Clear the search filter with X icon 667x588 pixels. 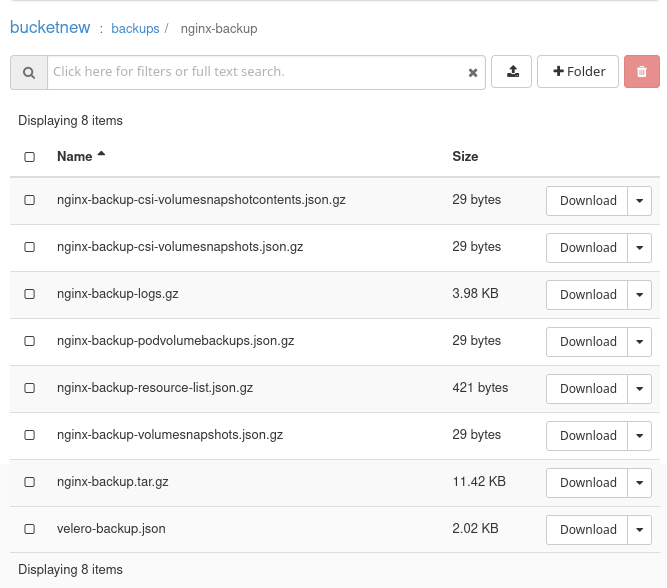point(473,72)
